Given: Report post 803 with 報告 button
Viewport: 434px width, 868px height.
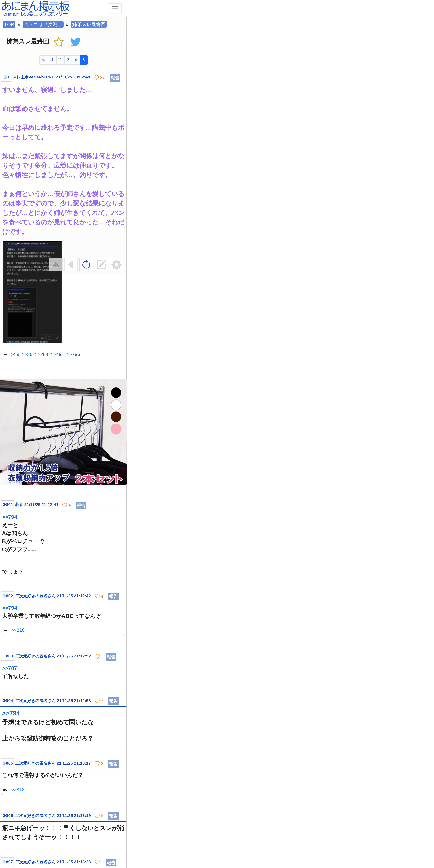Looking at the screenshot, I should 111,657.
